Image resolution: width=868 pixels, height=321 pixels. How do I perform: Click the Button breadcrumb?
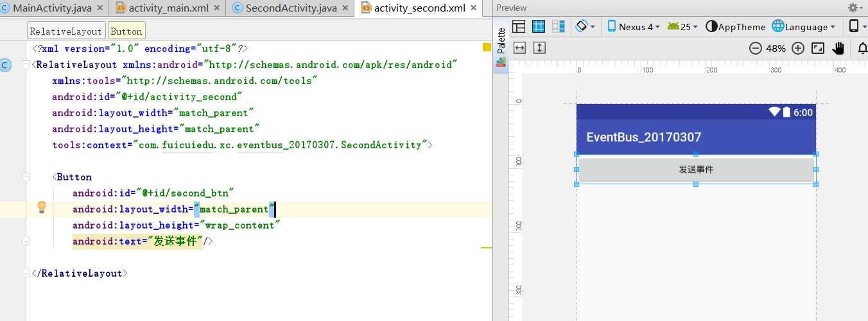click(126, 31)
